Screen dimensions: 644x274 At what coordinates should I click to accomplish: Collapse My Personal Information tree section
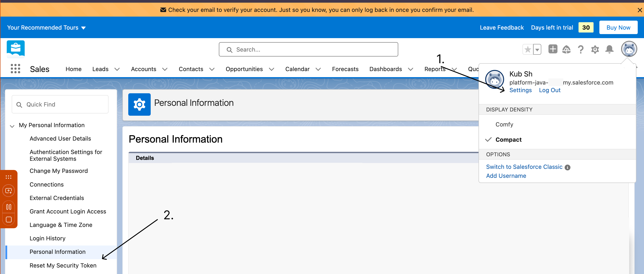[12, 126]
